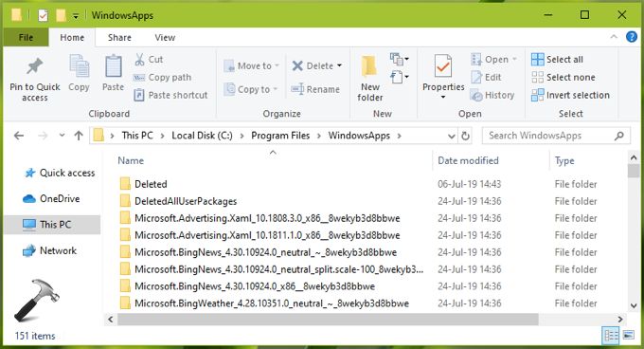Switch to the Home ribbon tab
The width and height of the screenshot is (644, 349).
point(72,37)
